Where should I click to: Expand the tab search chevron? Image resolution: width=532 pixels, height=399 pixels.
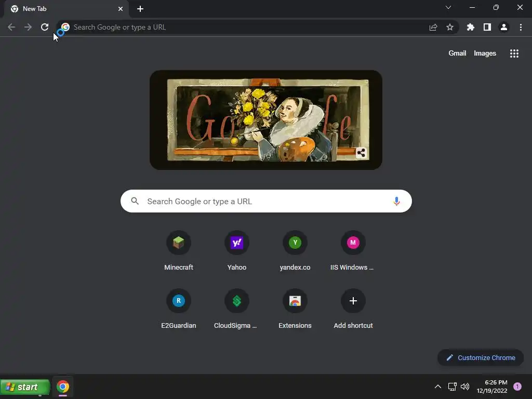(x=448, y=7)
